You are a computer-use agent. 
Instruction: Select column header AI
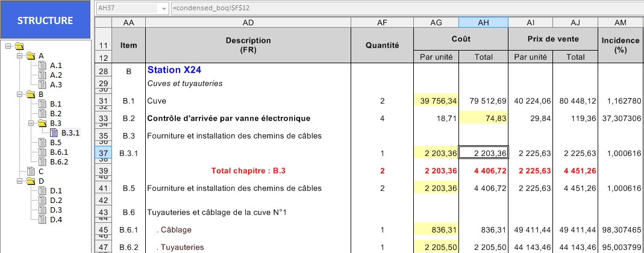[530, 23]
